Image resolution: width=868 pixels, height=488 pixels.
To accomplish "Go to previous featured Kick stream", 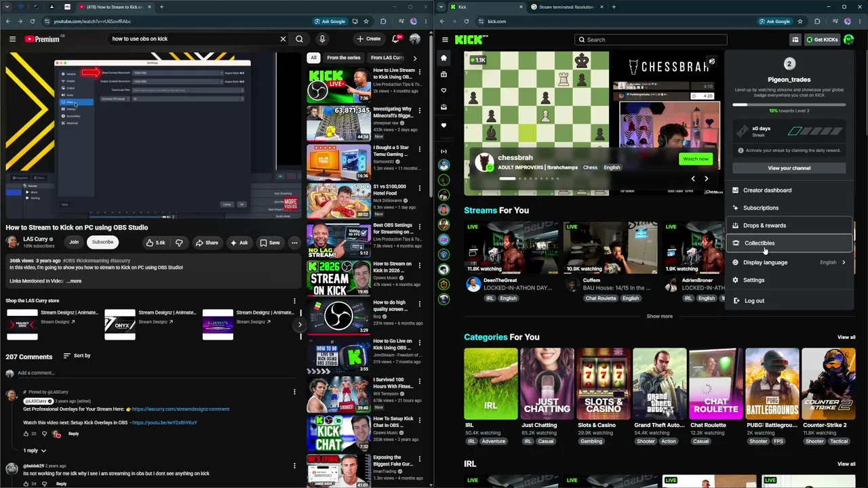I will click(x=692, y=179).
